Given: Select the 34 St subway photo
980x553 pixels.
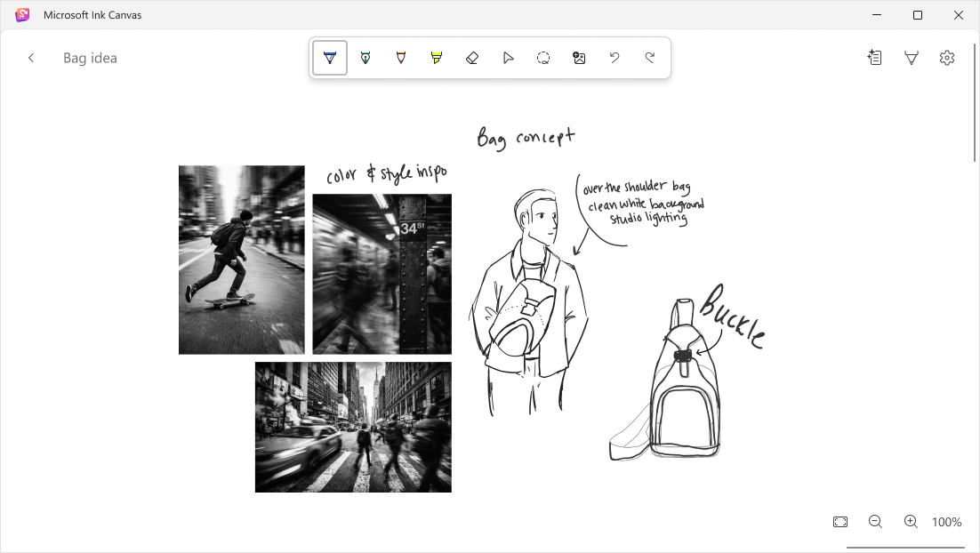Looking at the screenshot, I should [382, 275].
